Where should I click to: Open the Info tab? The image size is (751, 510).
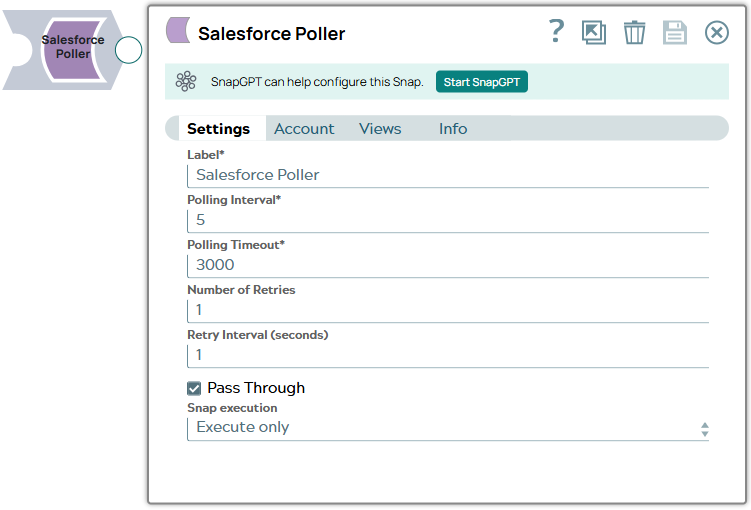[453, 128]
